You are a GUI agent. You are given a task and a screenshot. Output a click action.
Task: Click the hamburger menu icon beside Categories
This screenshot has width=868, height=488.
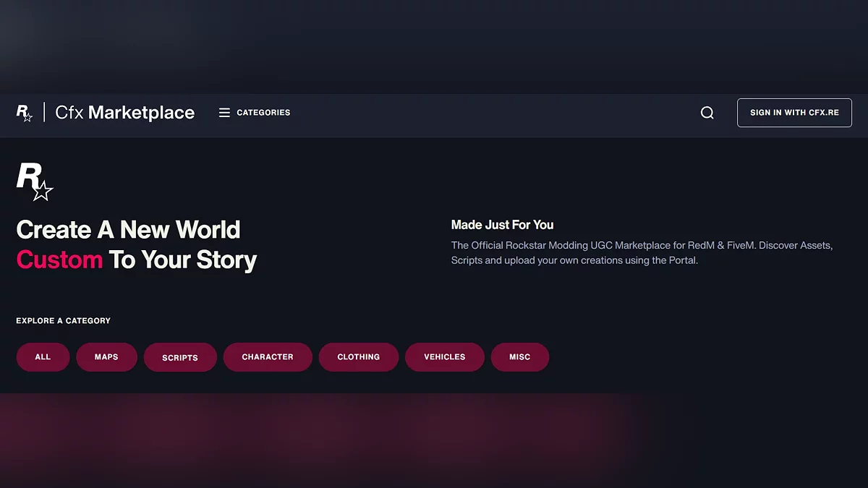(224, 113)
